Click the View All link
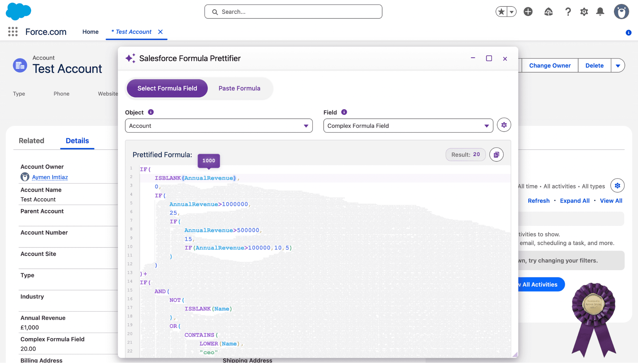Screen dimensions: 638x364 point(611,201)
